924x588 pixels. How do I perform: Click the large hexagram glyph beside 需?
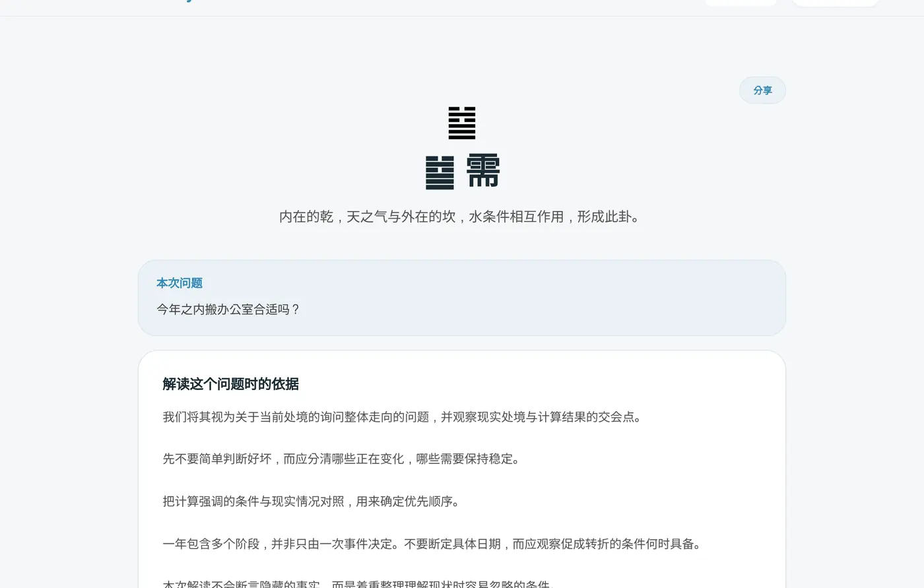click(440, 173)
